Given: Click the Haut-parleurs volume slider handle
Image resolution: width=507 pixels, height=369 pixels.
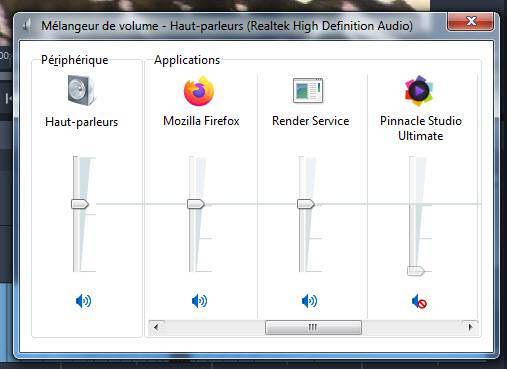Looking at the screenshot, I should pyautogui.click(x=80, y=204).
